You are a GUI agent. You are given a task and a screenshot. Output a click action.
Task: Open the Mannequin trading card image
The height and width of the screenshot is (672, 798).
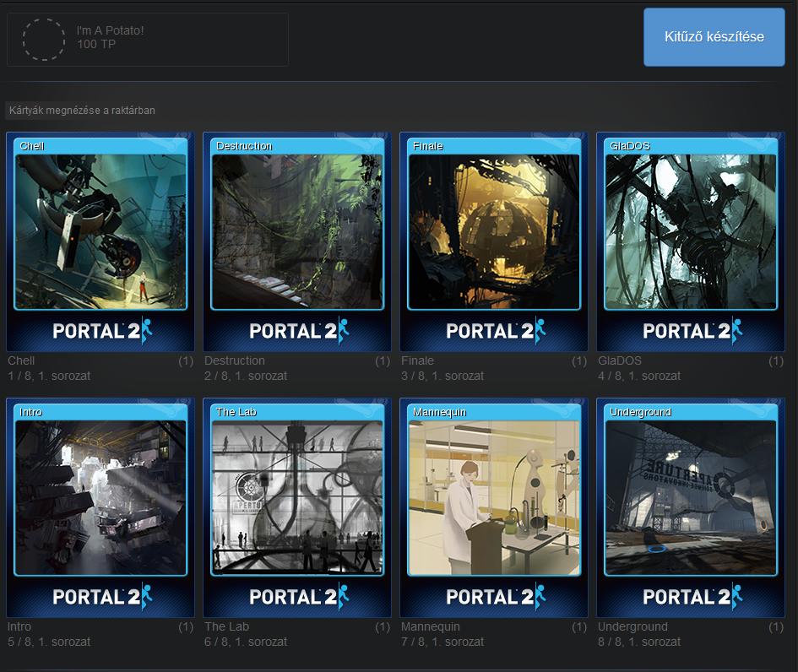[494, 498]
